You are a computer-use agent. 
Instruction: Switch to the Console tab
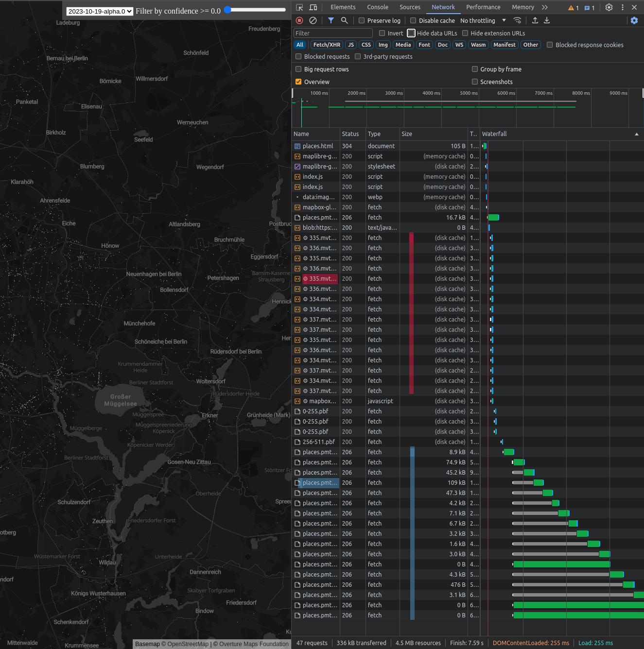click(378, 7)
